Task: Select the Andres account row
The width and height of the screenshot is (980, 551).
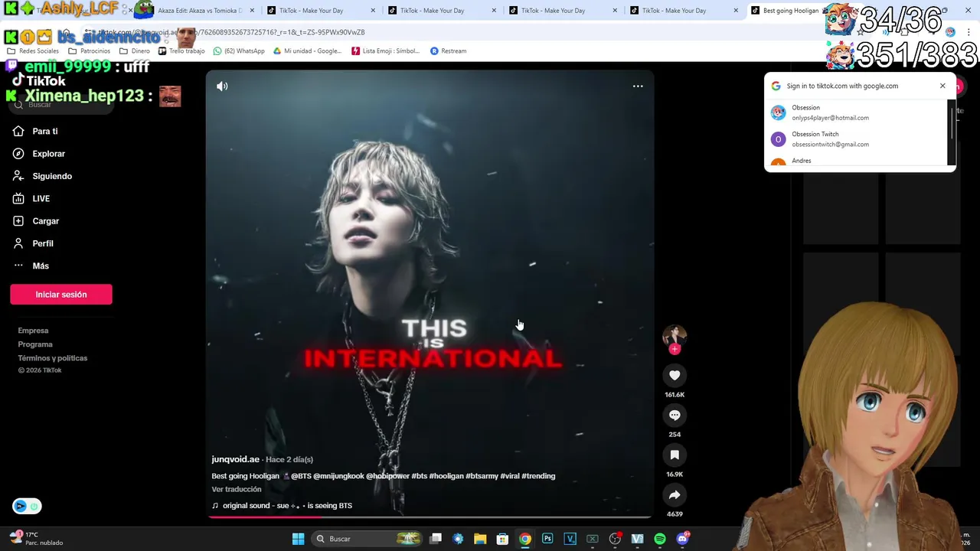Action: pyautogui.click(x=857, y=161)
